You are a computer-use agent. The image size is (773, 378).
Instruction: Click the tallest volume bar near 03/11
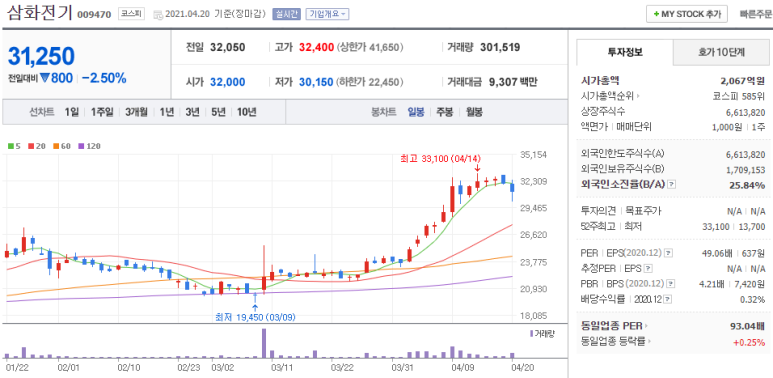pyautogui.click(x=264, y=344)
